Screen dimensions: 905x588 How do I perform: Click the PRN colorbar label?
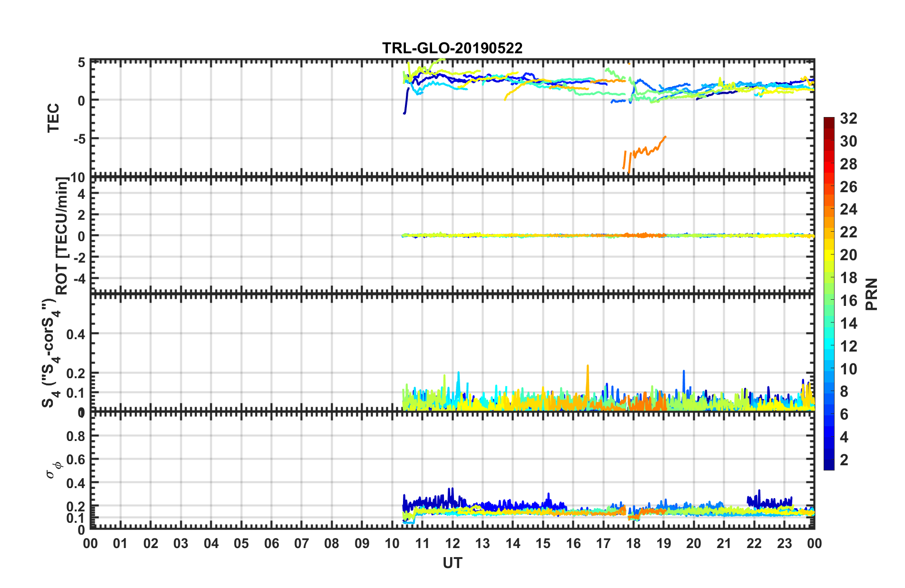[x=872, y=294]
